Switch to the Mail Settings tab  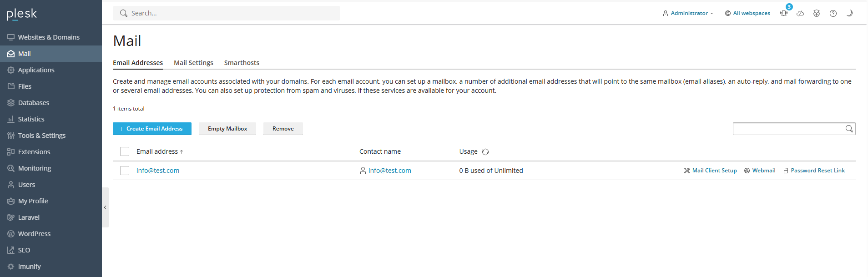tap(193, 63)
